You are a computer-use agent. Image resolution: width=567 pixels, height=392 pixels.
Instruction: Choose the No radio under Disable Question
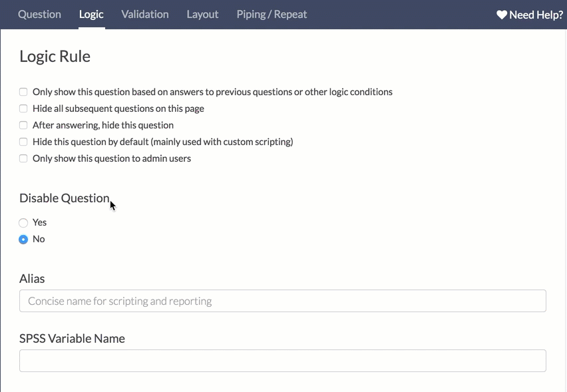(23, 240)
